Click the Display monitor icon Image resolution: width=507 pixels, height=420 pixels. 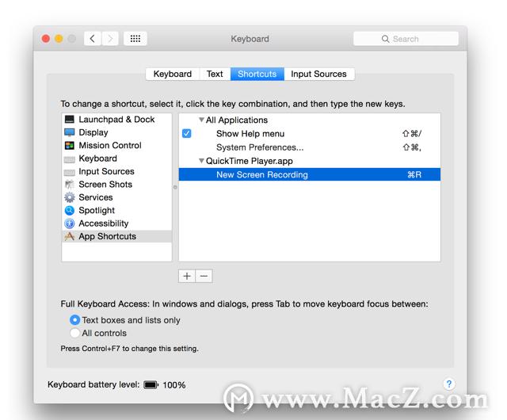coord(69,132)
